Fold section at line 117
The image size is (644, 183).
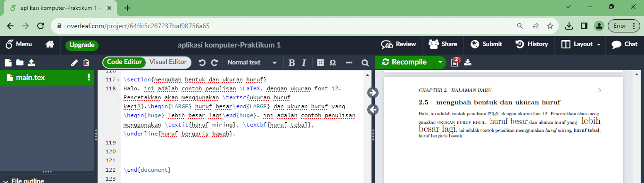pyautogui.click(x=118, y=80)
